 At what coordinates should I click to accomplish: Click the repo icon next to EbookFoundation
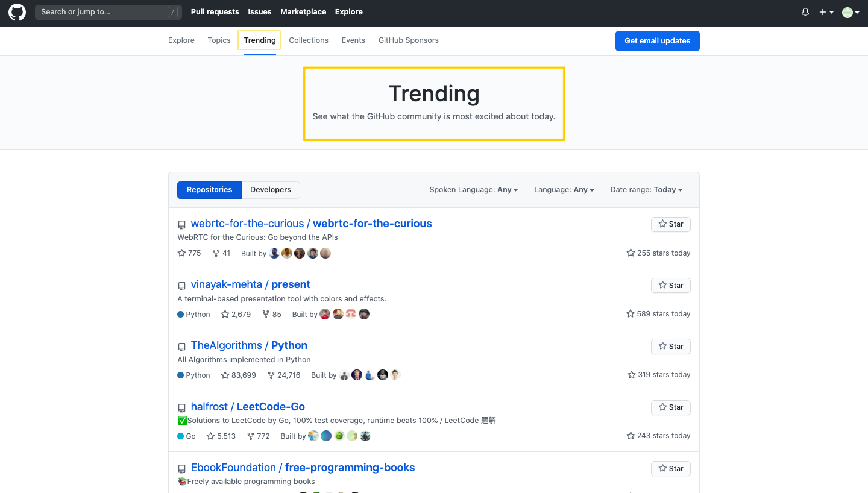click(x=182, y=468)
